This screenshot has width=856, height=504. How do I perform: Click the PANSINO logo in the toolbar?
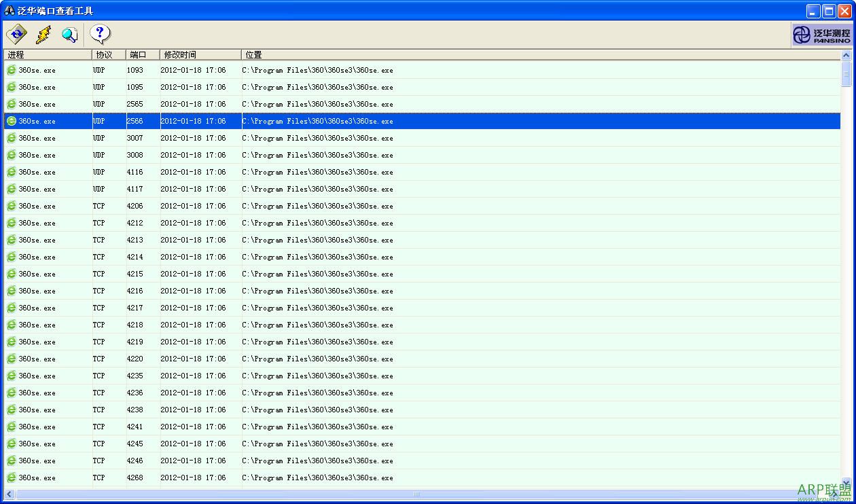click(821, 35)
